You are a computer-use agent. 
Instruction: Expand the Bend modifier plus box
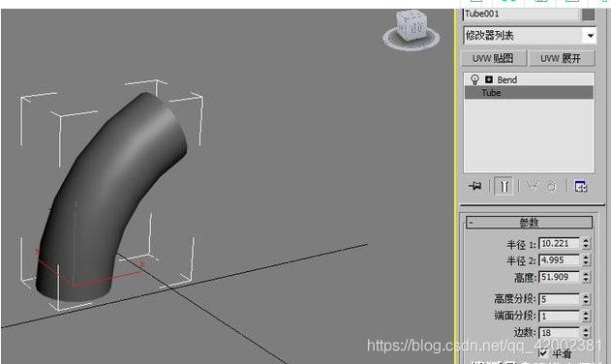[x=488, y=79]
